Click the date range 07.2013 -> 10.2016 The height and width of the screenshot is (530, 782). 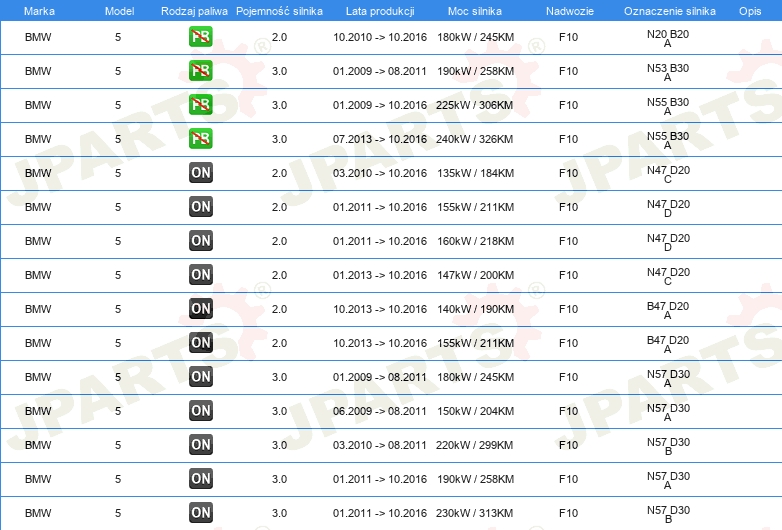pyautogui.click(x=380, y=139)
